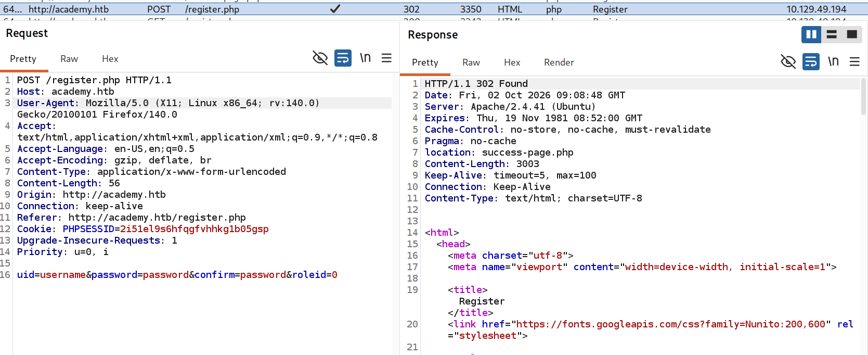Click the confirm parameter name in request body

click(214, 275)
